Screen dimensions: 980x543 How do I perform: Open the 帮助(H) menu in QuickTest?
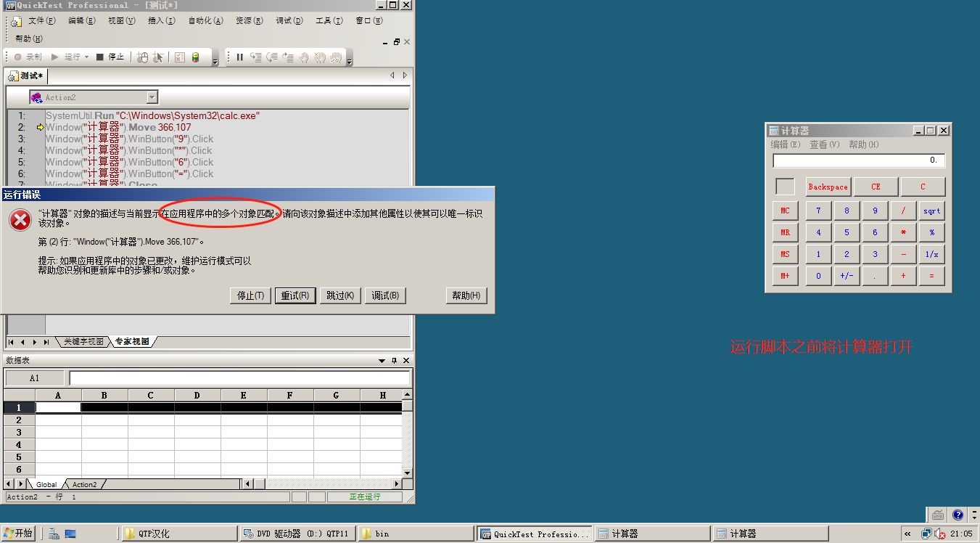coord(29,38)
